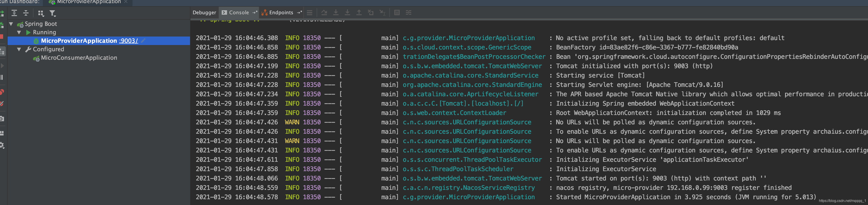The width and height of the screenshot is (868, 205).
Task: Click the Step Over debugger icon
Action: [x=324, y=13]
